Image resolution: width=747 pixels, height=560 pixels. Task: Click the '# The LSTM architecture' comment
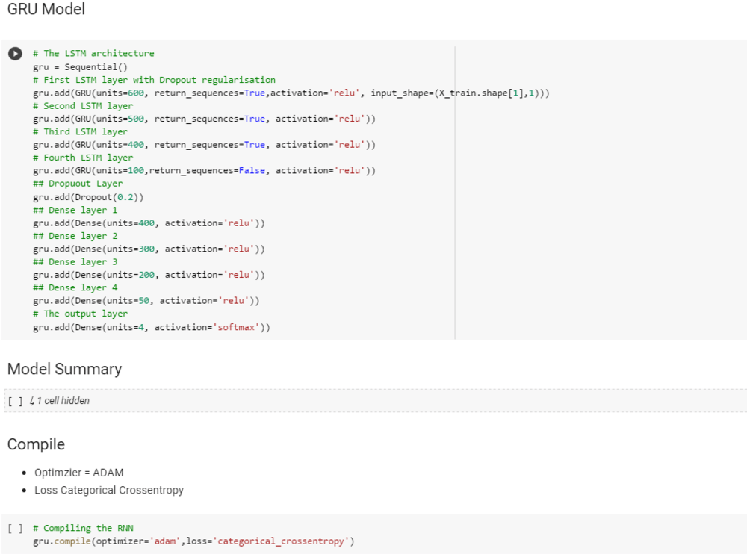point(93,53)
